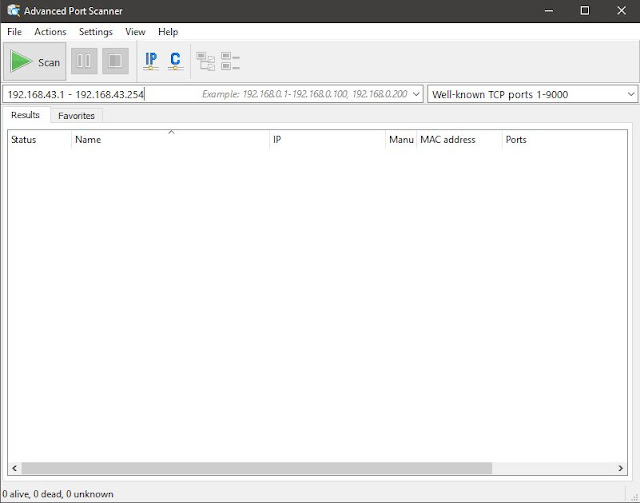Sort results by Status column header

click(x=39, y=140)
